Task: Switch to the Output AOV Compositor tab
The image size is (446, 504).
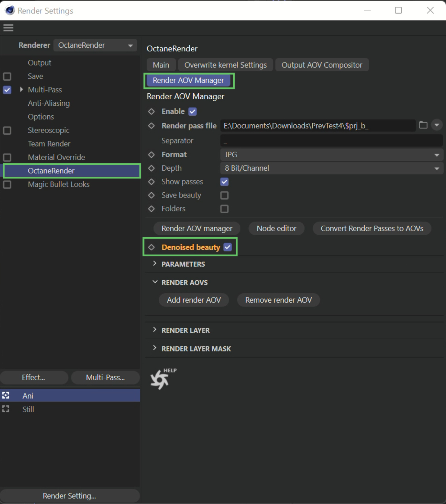Action: [x=322, y=65]
